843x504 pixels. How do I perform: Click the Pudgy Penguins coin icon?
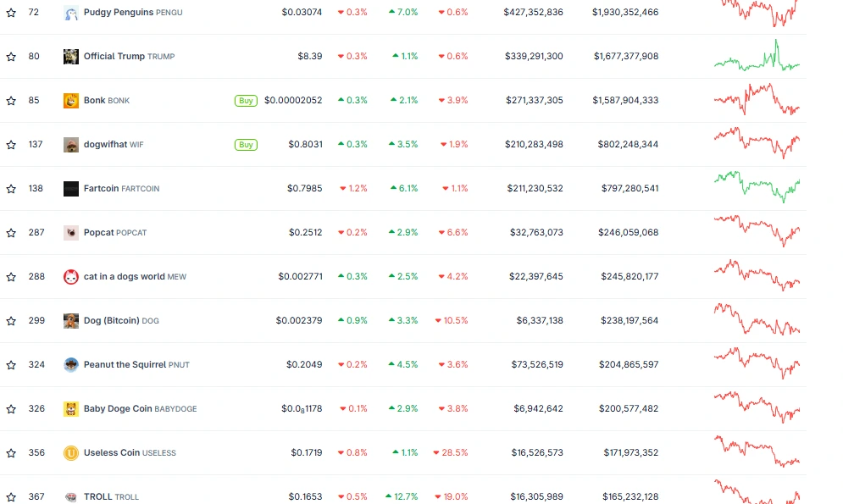pyautogui.click(x=71, y=13)
